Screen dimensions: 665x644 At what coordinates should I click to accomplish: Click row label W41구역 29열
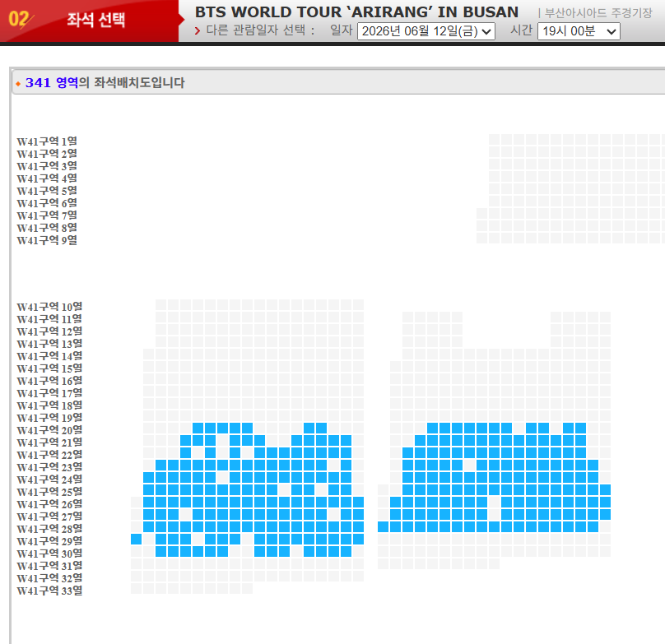49,541
